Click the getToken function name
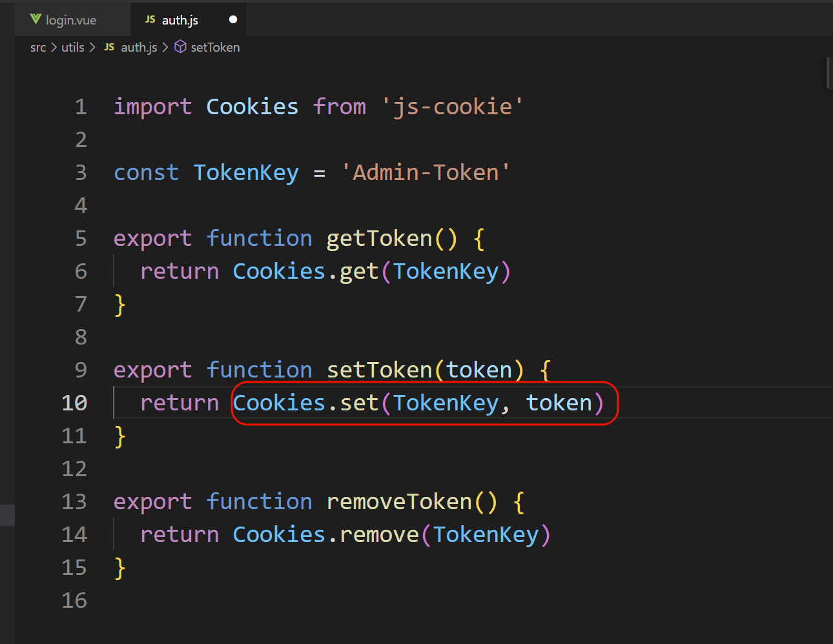Screen dimensions: 833x644 tap(379, 238)
